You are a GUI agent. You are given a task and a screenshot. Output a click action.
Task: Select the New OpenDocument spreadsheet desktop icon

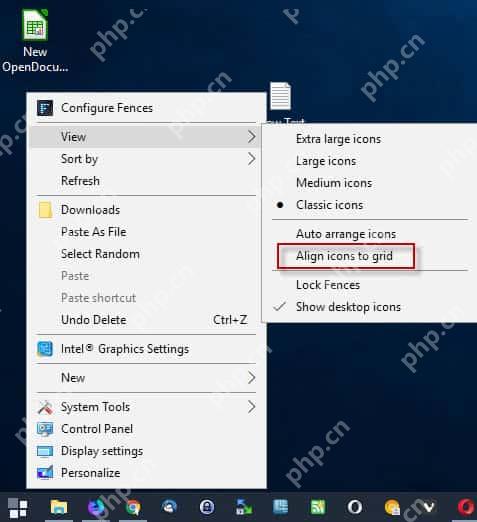35,41
